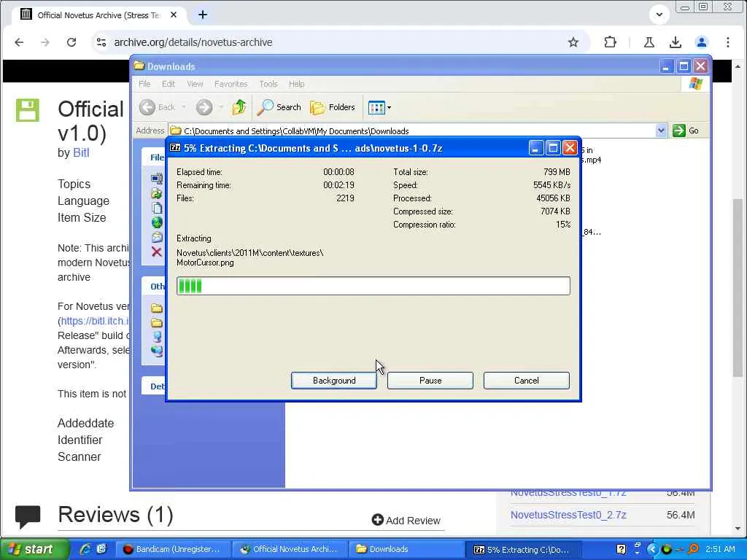Screen dimensions: 747x560
Task: Cancel the 7-Zip extraction
Action: click(x=527, y=381)
